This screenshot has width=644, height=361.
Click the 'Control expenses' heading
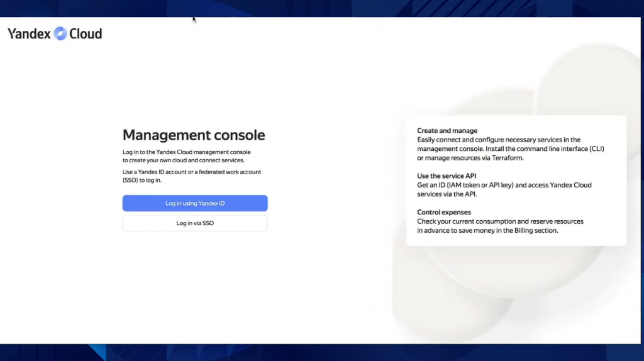pos(444,213)
